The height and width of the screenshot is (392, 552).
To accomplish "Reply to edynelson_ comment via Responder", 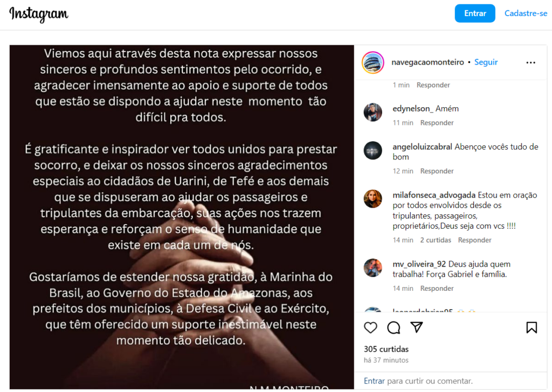I will (437, 123).
